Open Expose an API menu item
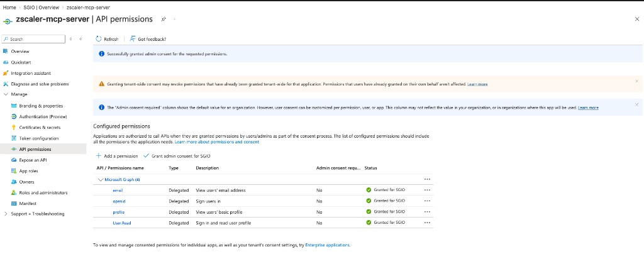Screen dimensions: 644x271 pyautogui.click(x=33, y=160)
